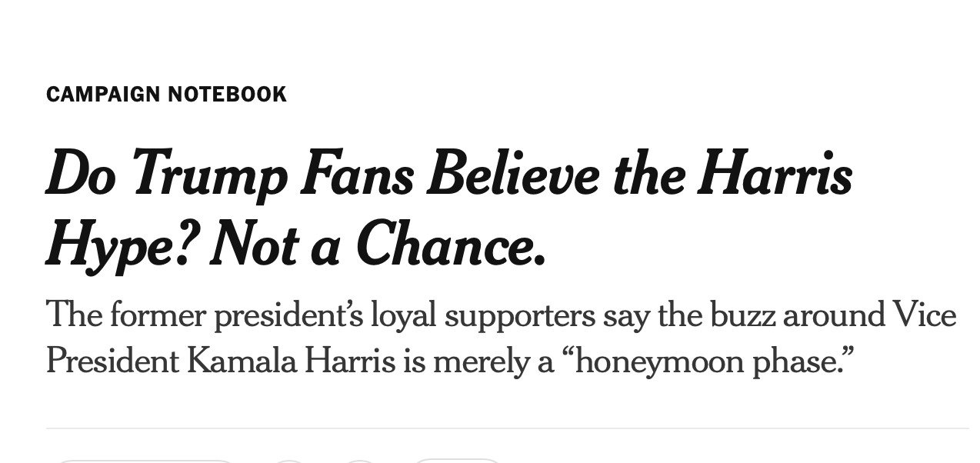980x463 pixels.
Task: Click the summary line mentioning 'honeymoon phase'
Action: click(x=450, y=361)
